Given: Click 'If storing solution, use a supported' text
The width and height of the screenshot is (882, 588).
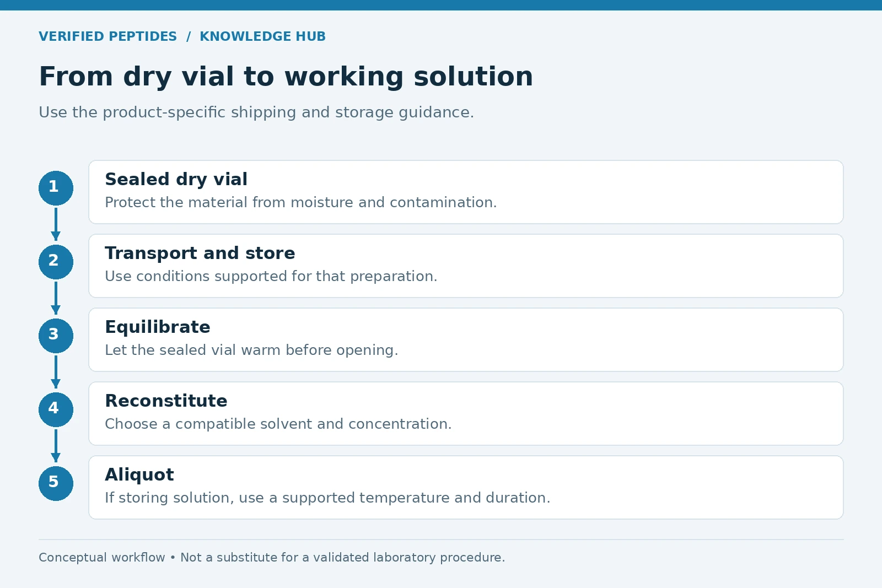Looking at the screenshot, I should (x=327, y=498).
